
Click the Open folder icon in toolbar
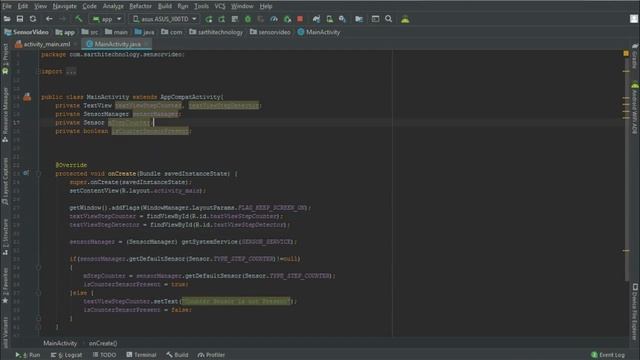pos(7,19)
